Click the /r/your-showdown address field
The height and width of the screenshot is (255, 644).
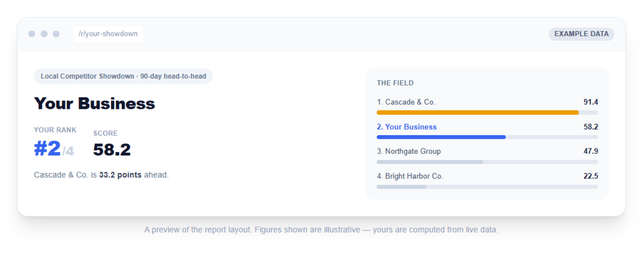tap(108, 34)
